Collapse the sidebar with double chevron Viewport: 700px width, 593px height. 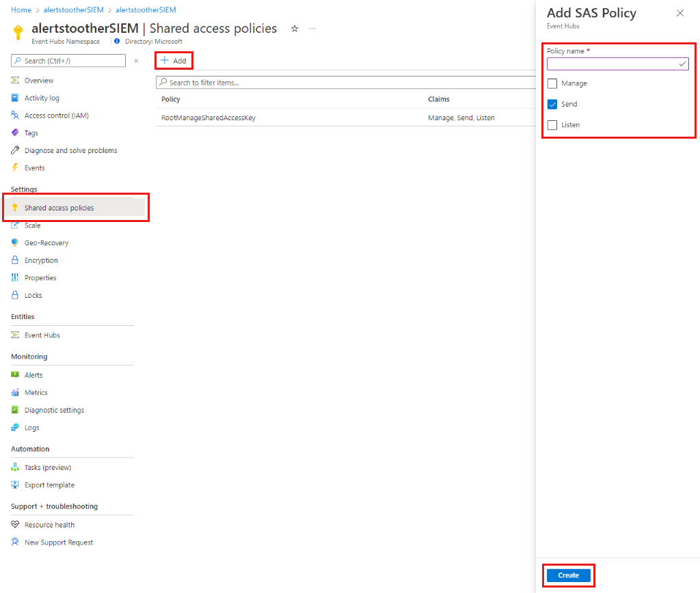point(136,61)
